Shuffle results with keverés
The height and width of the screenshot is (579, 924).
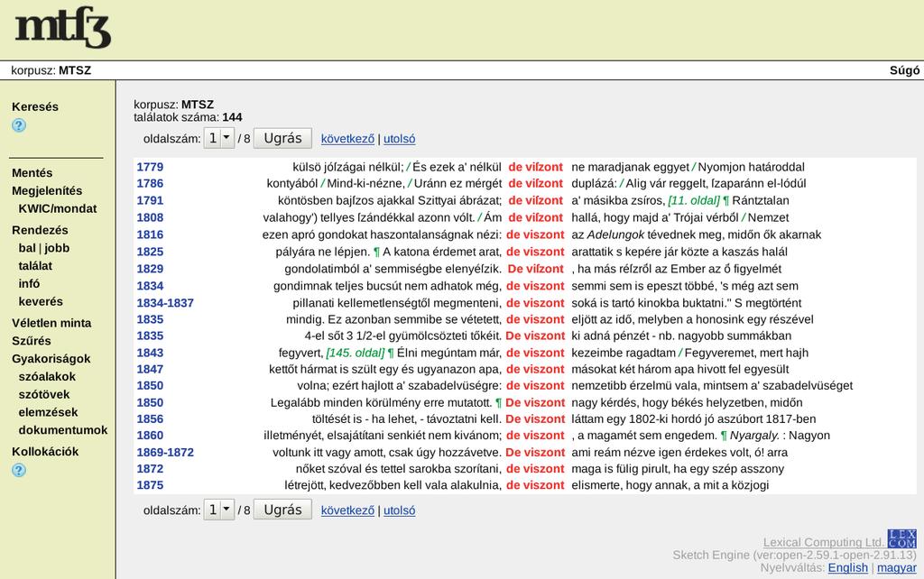[x=41, y=301]
